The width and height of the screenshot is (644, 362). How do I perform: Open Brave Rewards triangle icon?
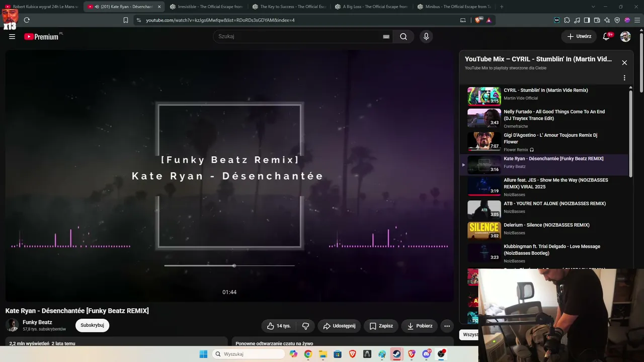tap(489, 20)
